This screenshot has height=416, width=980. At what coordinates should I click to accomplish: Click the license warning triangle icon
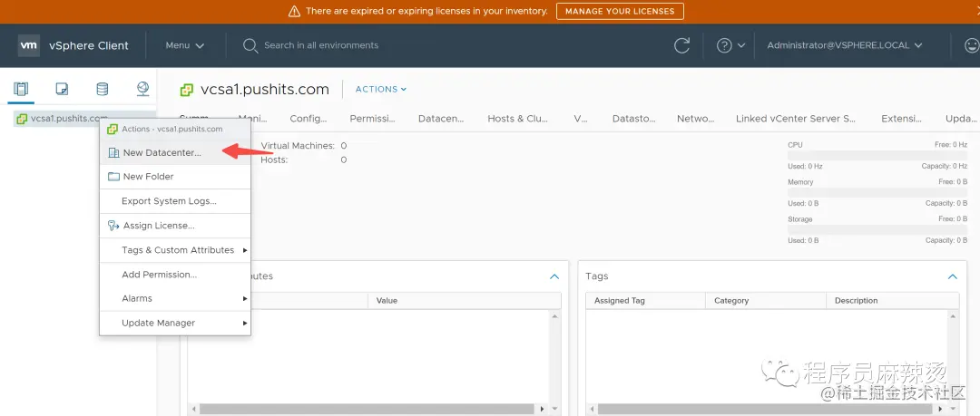coord(294,11)
